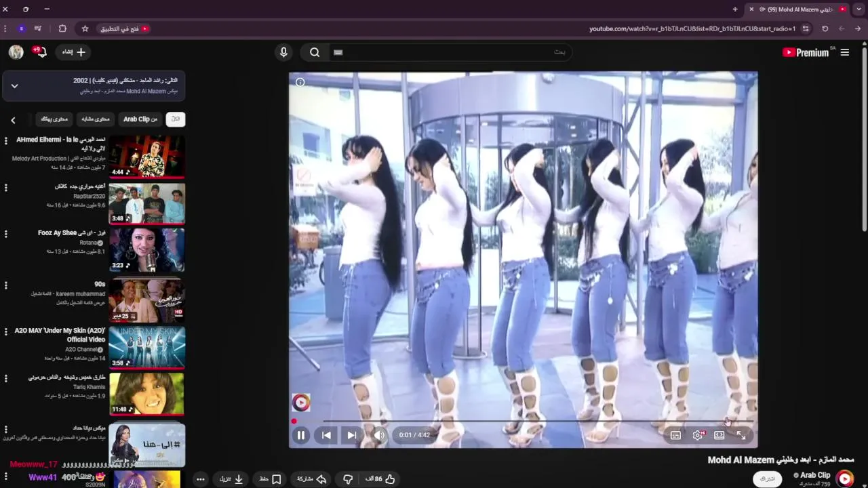Select the 'محتوى يهمّك' filter chip
The width and height of the screenshot is (868, 488).
(54, 119)
